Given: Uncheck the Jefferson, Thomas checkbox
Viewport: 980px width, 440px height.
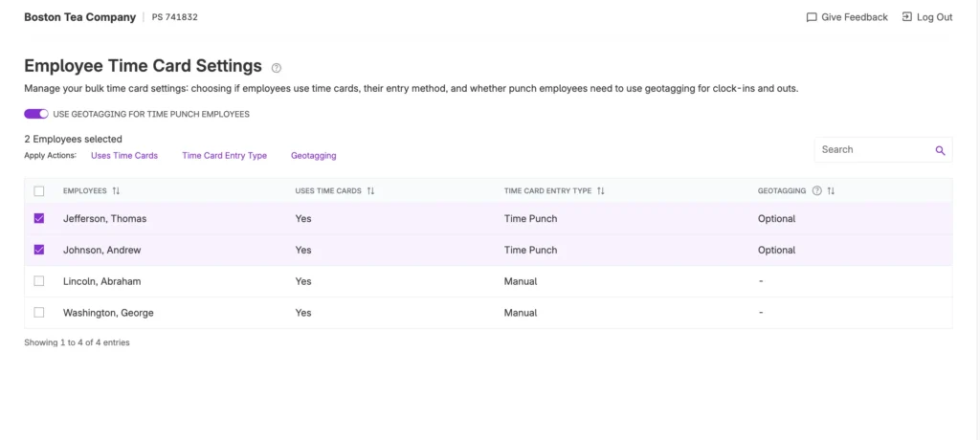Looking at the screenshot, I should click(39, 218).
